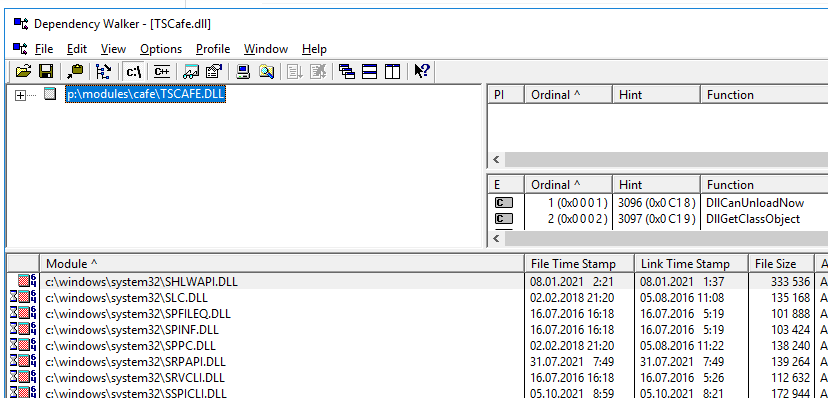Click PI column header in imports pane
Viewport: 828px width, 398px height.
coord(505,95)
